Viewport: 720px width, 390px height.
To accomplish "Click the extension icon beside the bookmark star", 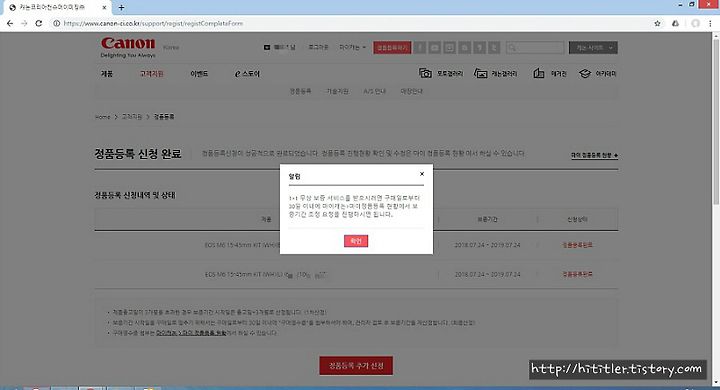I will tap(675, 23).
